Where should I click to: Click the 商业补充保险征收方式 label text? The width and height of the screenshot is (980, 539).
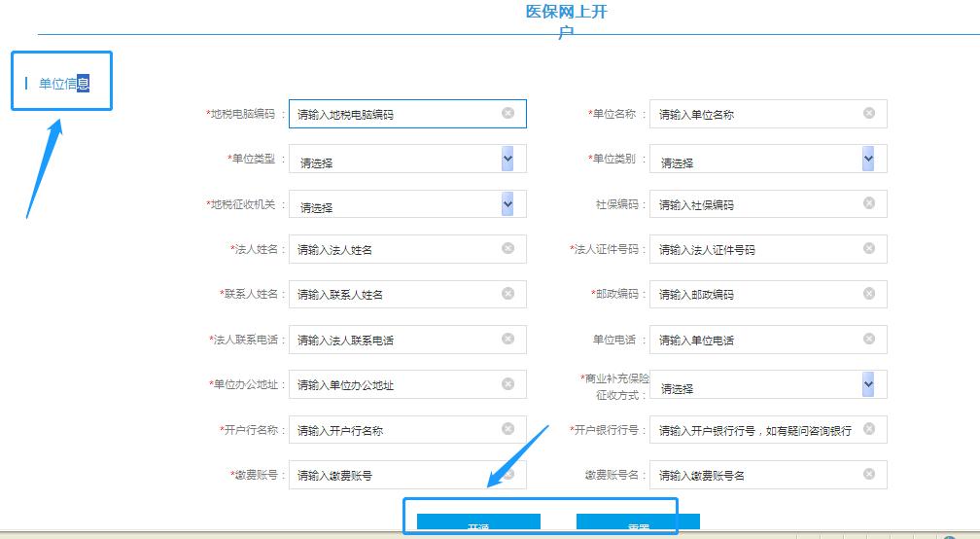coord(615,386)
